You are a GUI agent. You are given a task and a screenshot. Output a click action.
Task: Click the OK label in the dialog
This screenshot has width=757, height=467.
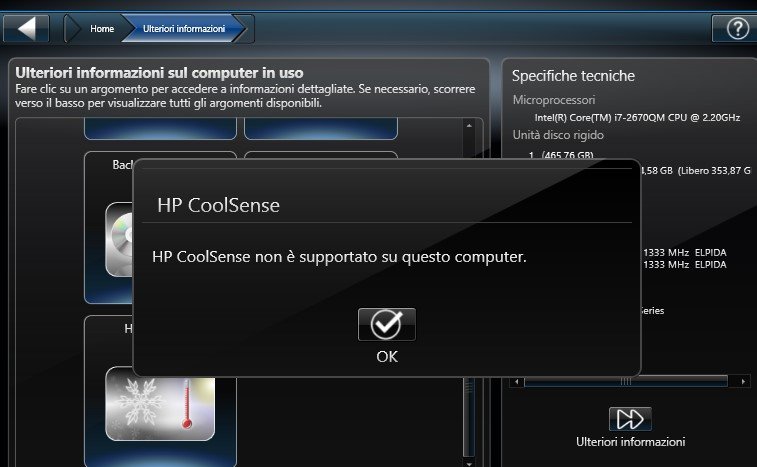(387, 356)
